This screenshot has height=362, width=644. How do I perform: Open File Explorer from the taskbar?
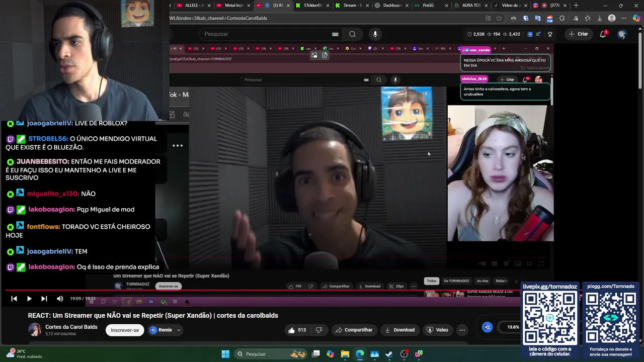click(345, 354)
